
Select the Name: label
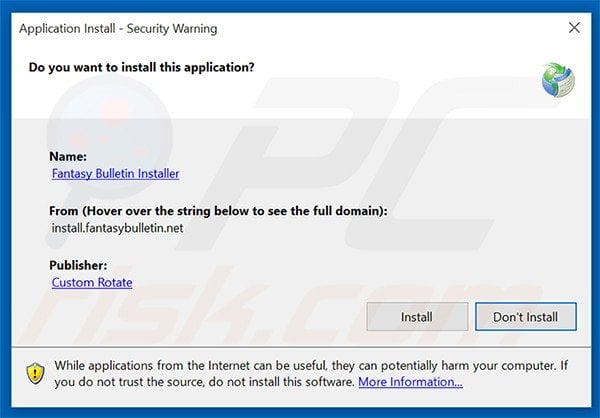69,156
